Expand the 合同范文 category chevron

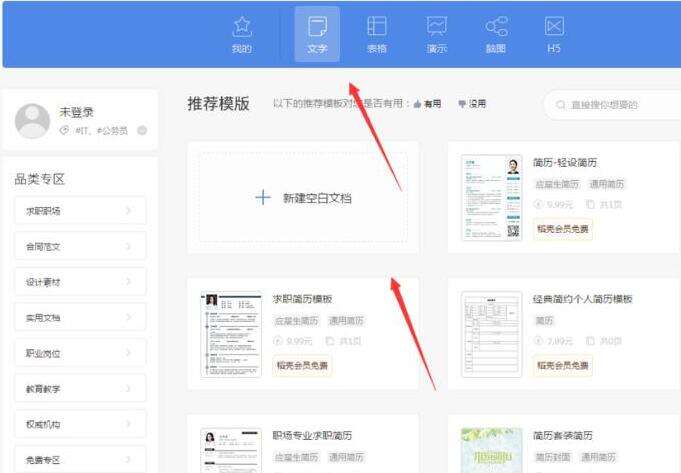coord(128,246)
